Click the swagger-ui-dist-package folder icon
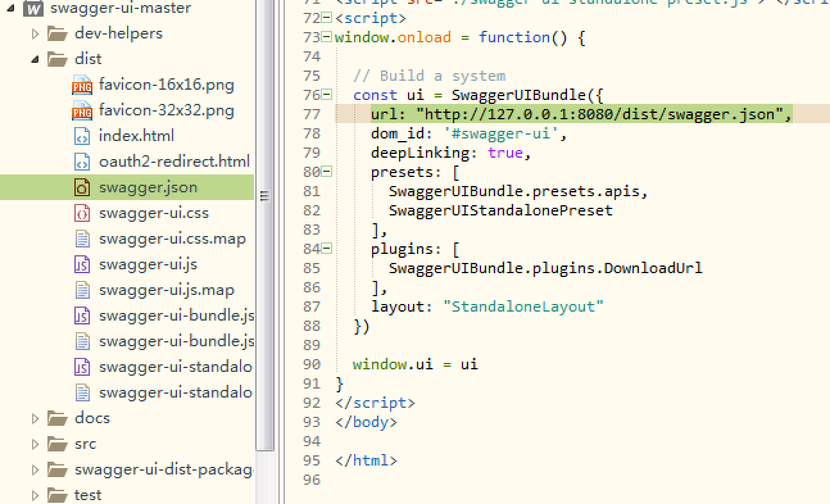830x504 pixels. 57,469
